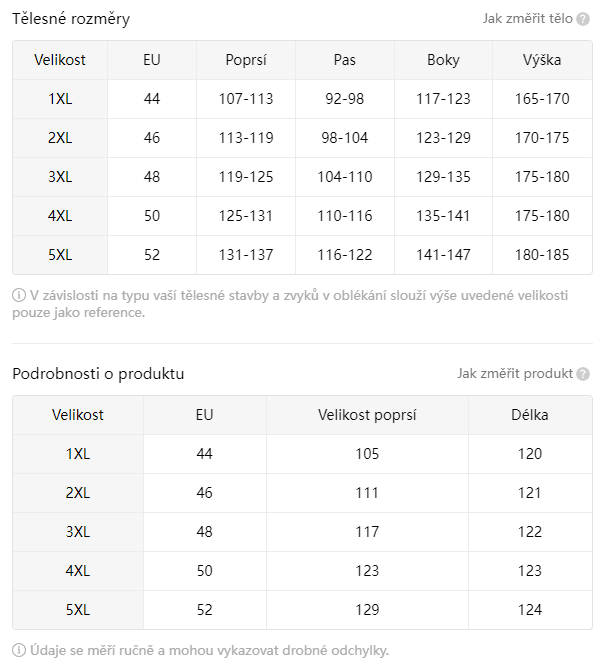Click the help icon beside "Jak změřit produkt"
Image resolution: width=603 pixels, height=670 pixels.
583,374
